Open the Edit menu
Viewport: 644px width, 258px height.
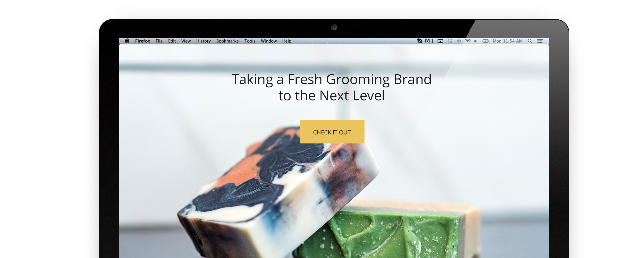pos(172,41)
